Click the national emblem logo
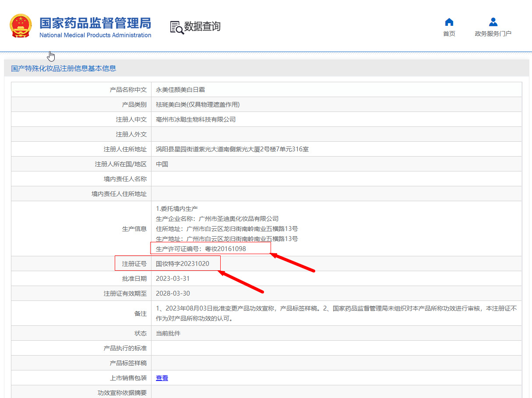The image size is (532, 398). pos(21,26)
